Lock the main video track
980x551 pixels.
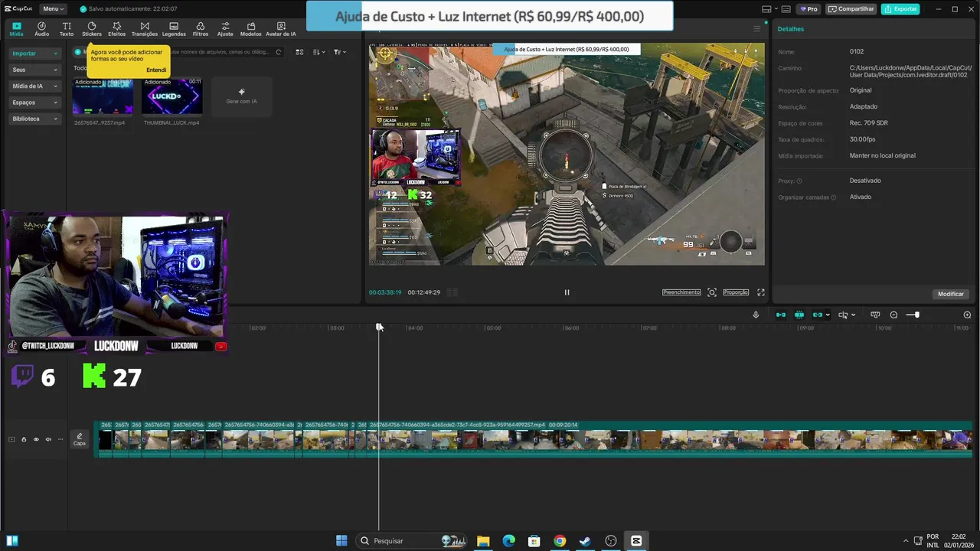click(24, 439)
